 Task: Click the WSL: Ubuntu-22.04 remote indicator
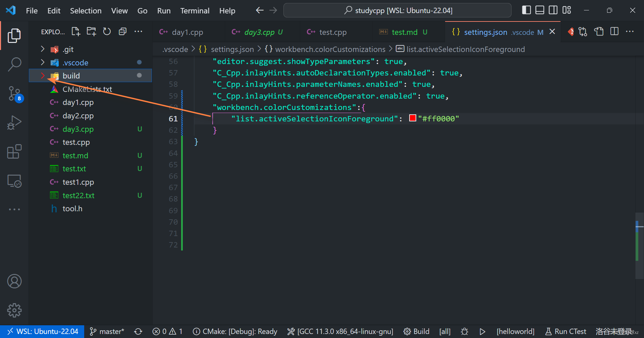(x=42, y=332)
